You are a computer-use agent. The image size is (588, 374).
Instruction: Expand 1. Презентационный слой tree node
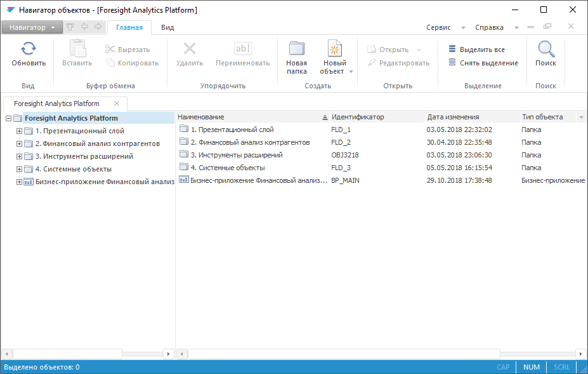tap(19, 131)
